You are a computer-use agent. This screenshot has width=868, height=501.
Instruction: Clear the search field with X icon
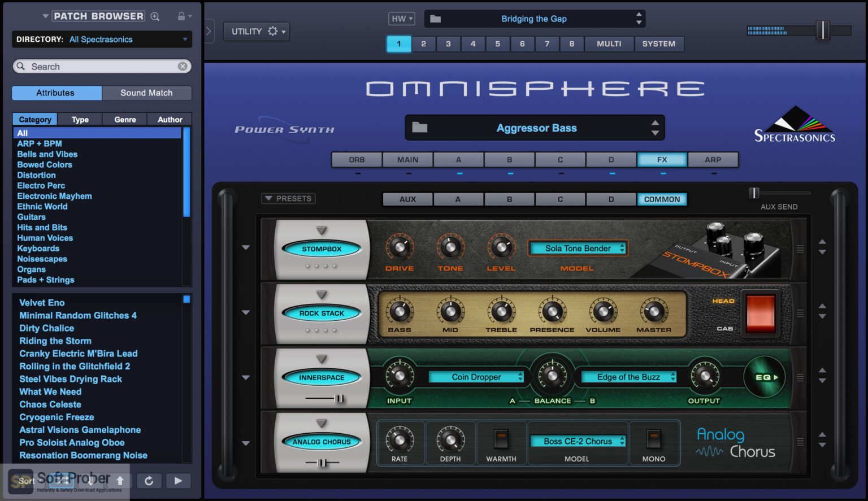(183, 66)
